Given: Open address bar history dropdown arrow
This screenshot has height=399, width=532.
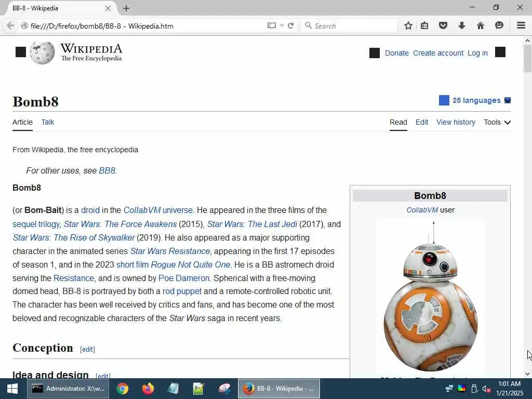Looking at the screenshot, I should click(x=282, y=26).
